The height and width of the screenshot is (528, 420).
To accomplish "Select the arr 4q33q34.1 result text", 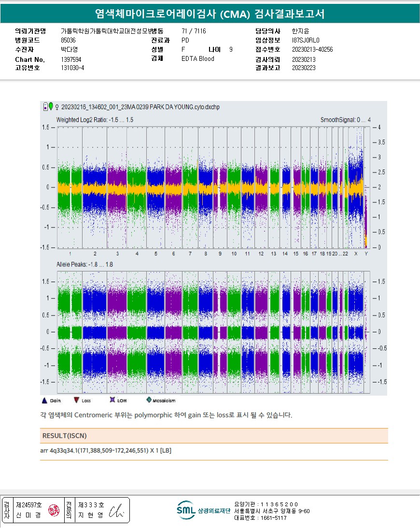I will (x=106, y=451).
